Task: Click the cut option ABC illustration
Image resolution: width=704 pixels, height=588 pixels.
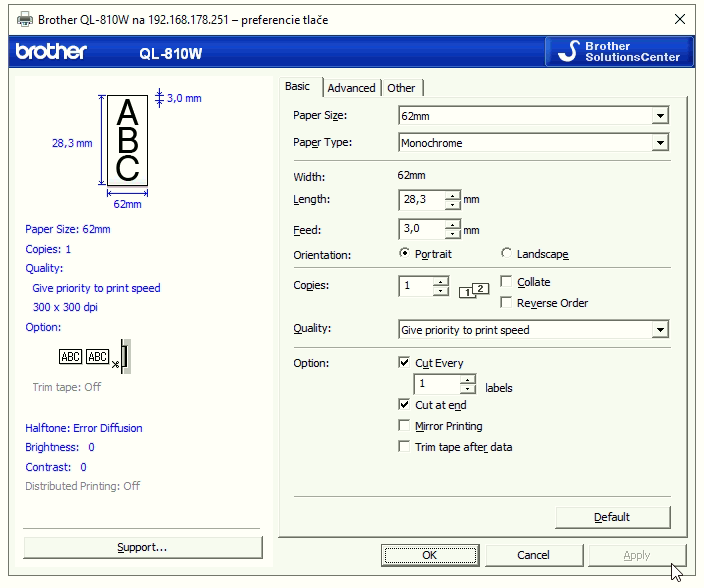Action: (x=95, y=357)
